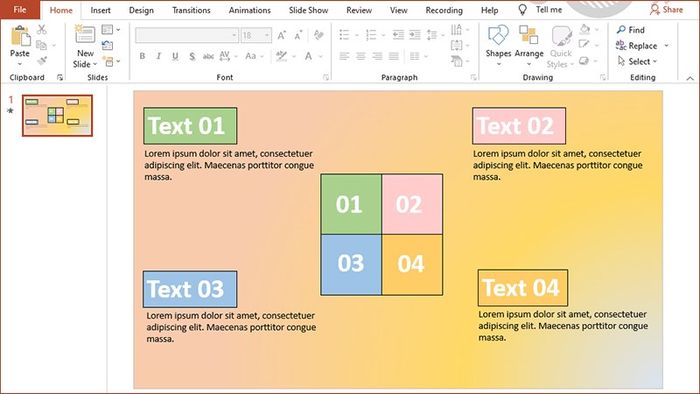This screenshot has width=700, height=394.
Task: Toggle numbered list
Action: click(371, 35)
